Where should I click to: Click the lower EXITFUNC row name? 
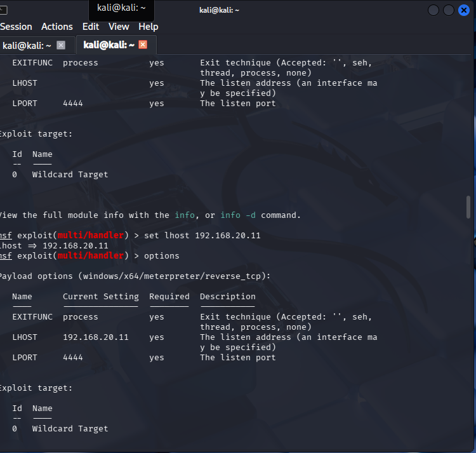click(x=32, y=317)
